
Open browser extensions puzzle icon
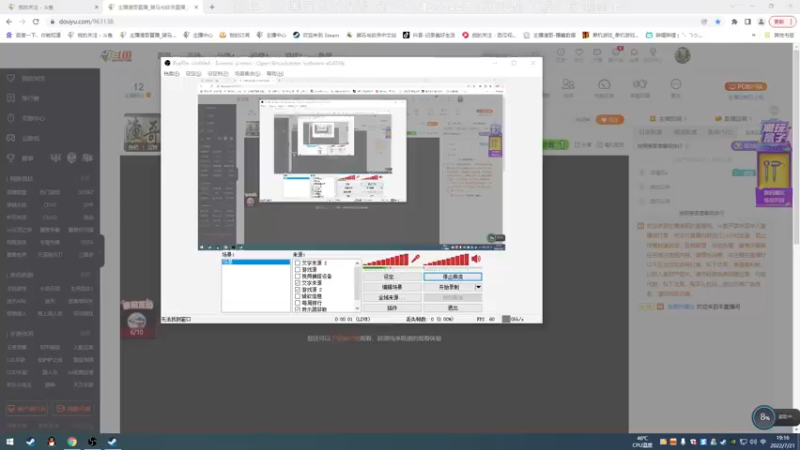pyautogui.click(x=734, y=21)
